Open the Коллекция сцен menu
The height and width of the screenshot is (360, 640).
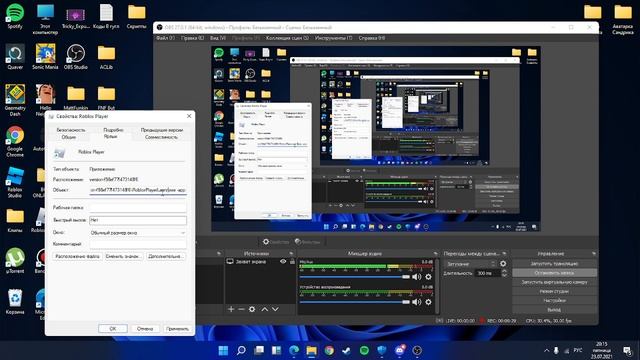click(287, 38)
